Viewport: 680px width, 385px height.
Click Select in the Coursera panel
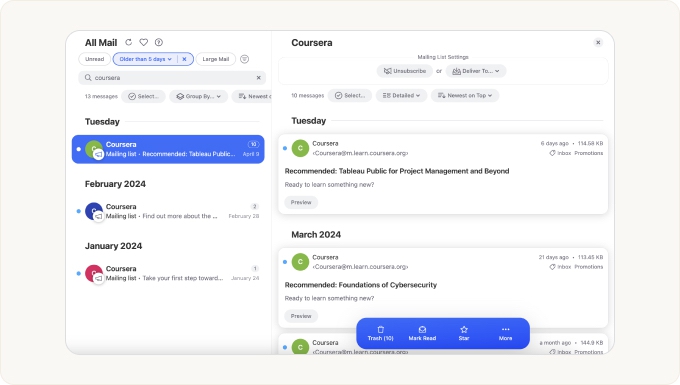tap(350, 95)
